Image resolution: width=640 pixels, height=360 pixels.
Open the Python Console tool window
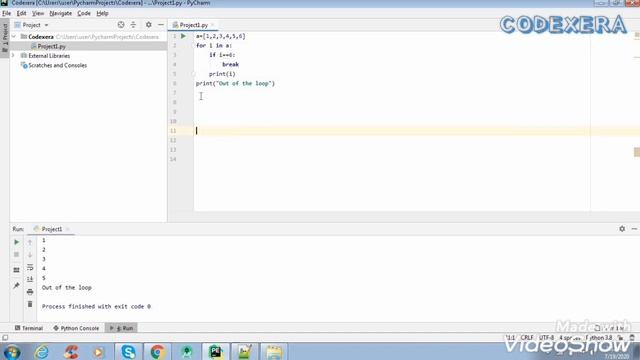coord(76,328)
